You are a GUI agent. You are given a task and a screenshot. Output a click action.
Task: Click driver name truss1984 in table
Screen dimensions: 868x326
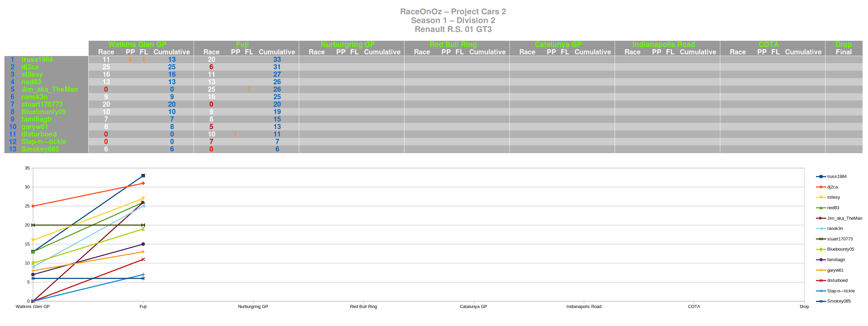click(x=37, y=59)
